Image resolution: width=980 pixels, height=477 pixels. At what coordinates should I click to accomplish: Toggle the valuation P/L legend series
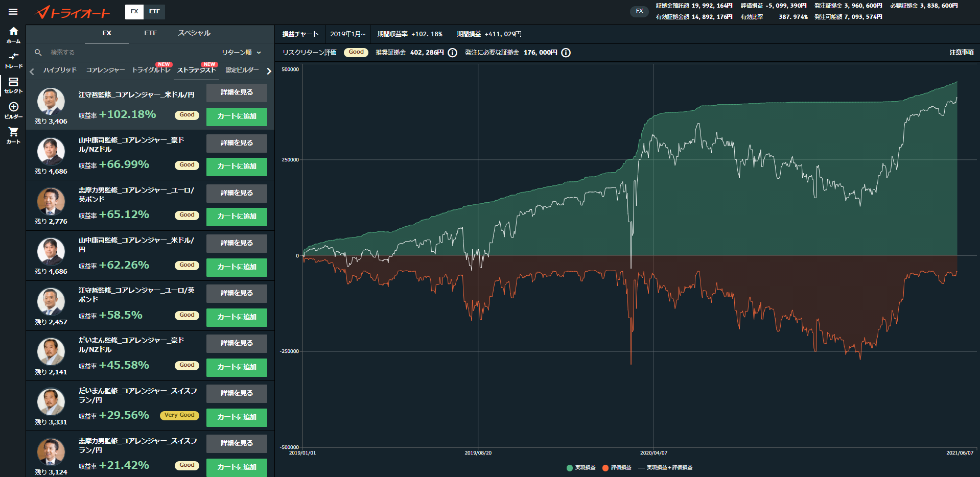click(x=617, y=468)
